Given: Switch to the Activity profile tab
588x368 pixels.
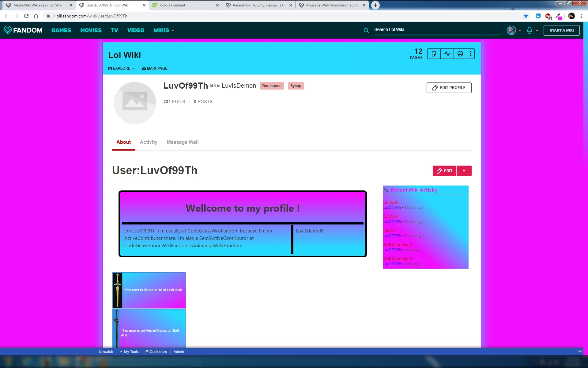Looking at the screenshot, I should point(149,142).
